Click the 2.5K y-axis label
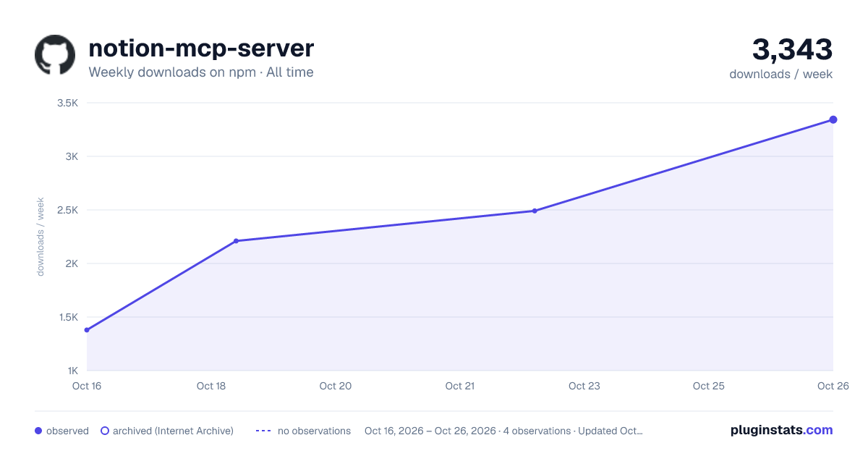 click(67, 210)
